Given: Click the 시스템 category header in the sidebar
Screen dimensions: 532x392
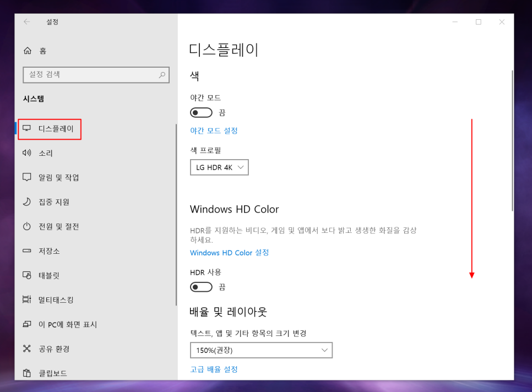Looking at the screenshot, I should coord(34,99).
